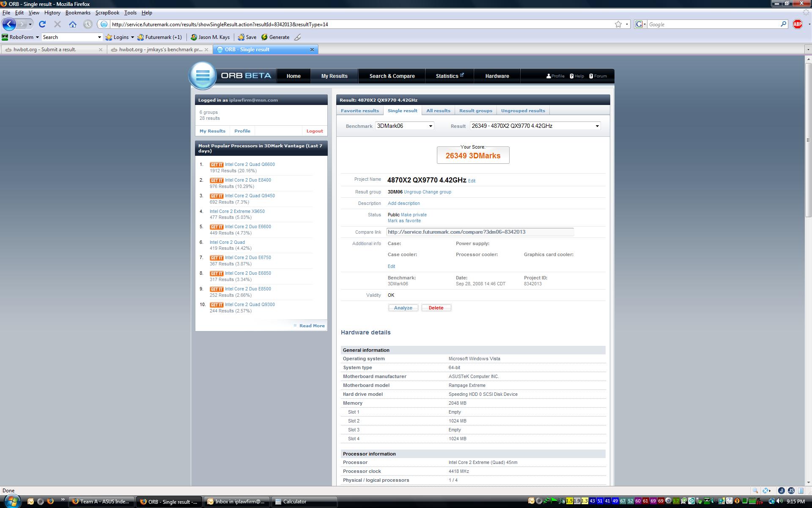Expand the RoboForm menu dropdown arrow

37,37
